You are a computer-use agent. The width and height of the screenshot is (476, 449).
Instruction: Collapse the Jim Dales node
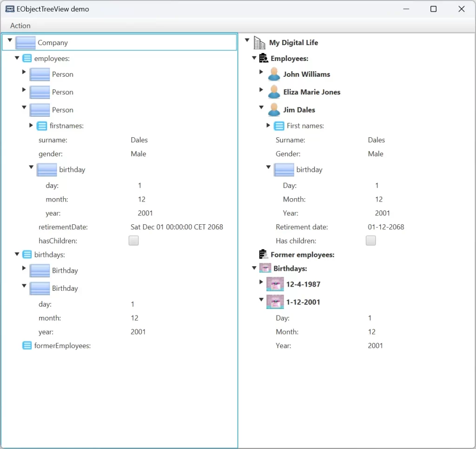point(261,107)
